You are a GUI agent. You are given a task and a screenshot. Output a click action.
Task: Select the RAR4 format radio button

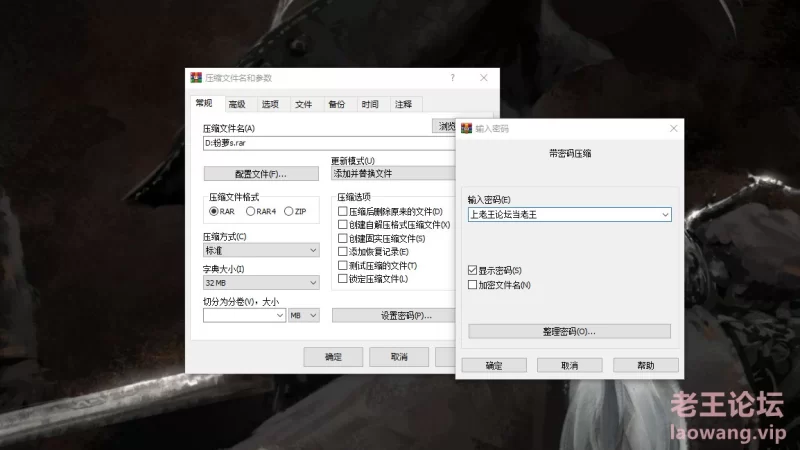click(x=251, y=211)
